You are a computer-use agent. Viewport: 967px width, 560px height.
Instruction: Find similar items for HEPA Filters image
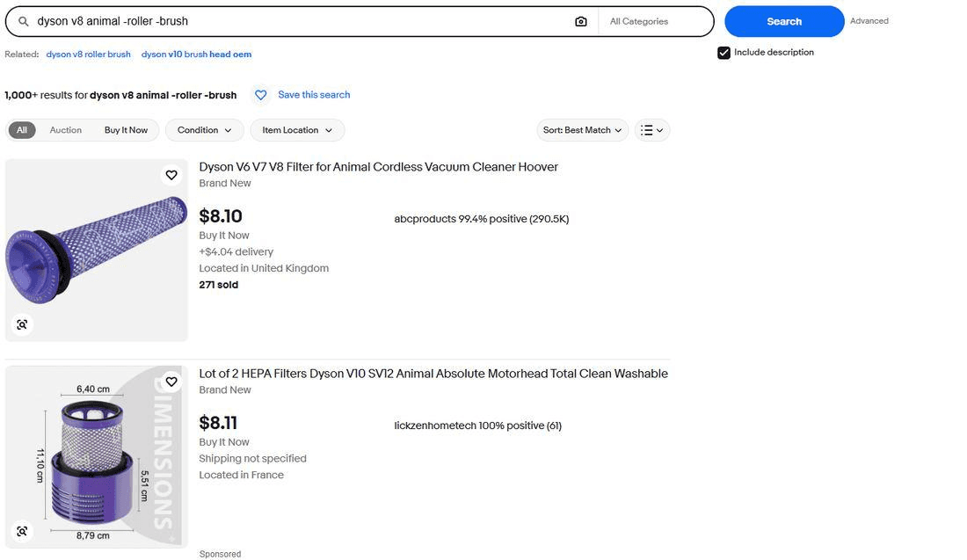22,531
